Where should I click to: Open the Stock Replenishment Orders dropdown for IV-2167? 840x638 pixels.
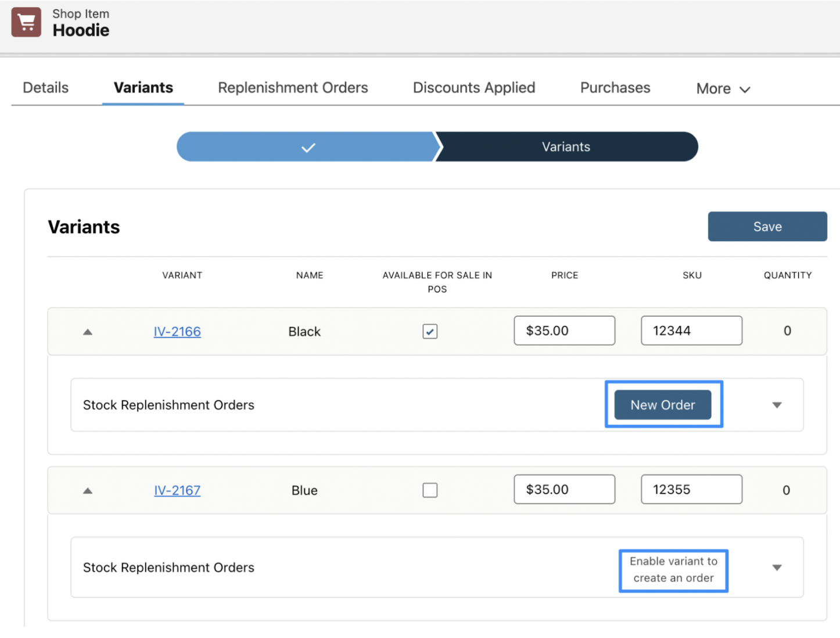coord(777,568)
